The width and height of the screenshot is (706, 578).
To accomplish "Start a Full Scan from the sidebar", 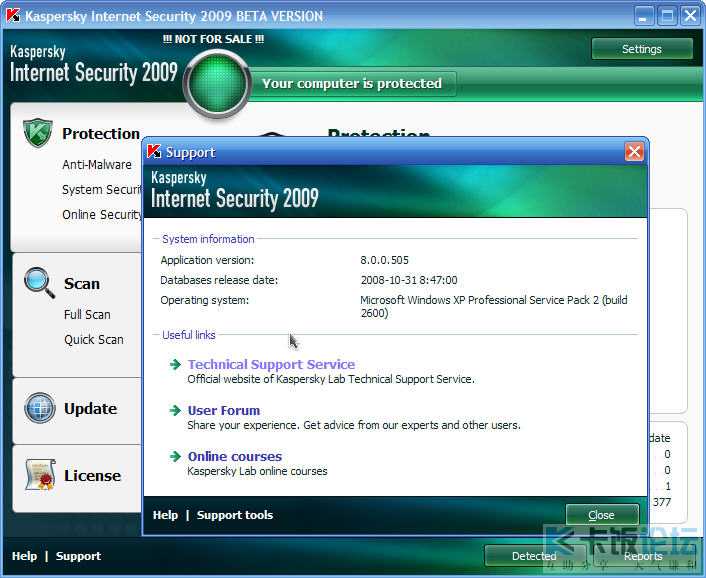I will click(x=87, y=314).
